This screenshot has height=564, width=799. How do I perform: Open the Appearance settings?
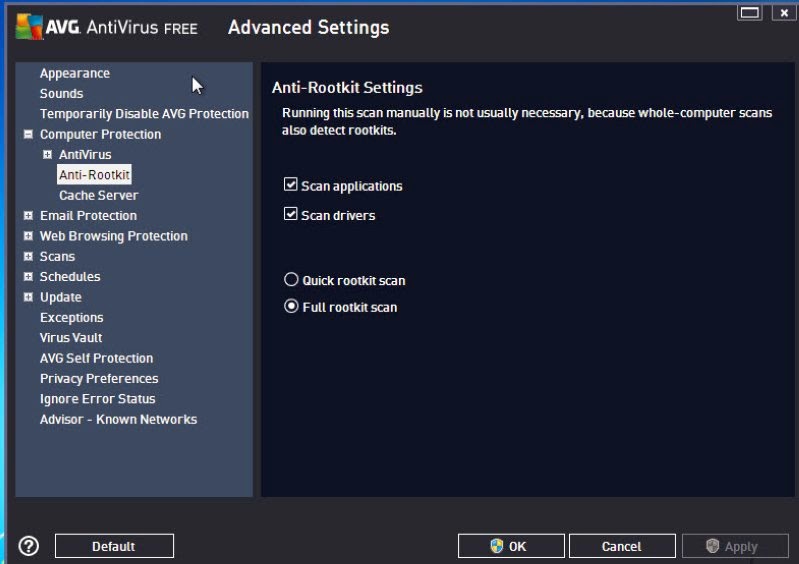click(x=75, y=73)
